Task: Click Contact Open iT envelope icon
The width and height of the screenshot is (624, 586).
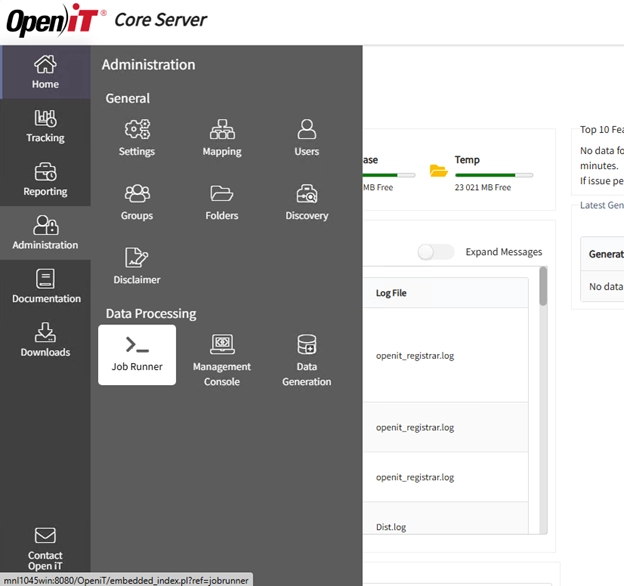Action: [45, 535]
